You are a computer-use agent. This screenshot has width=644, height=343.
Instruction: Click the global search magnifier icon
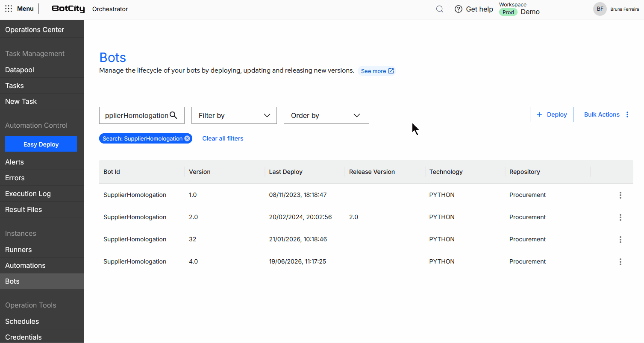coord(440,9)
